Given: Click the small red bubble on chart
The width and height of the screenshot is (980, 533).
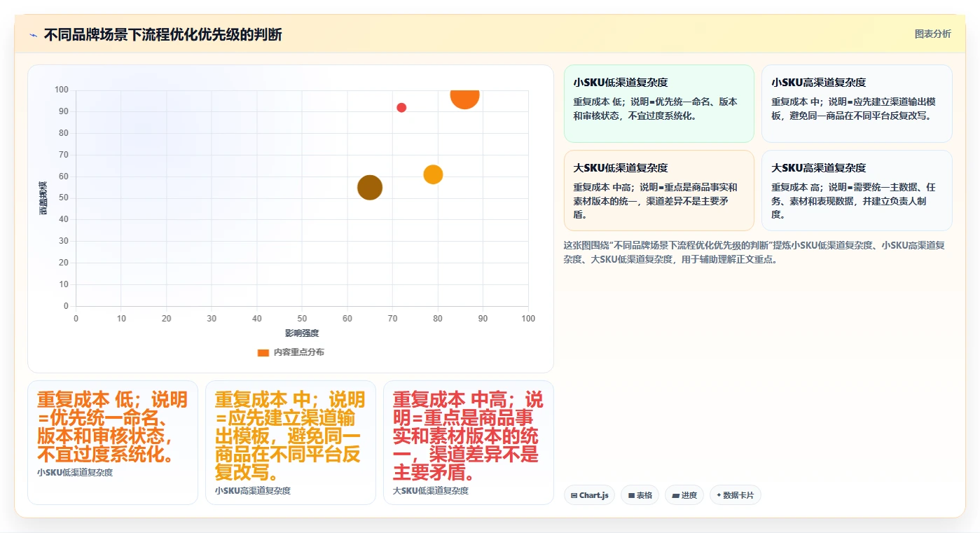Looking at the screenshot, I should coord(401,107).
